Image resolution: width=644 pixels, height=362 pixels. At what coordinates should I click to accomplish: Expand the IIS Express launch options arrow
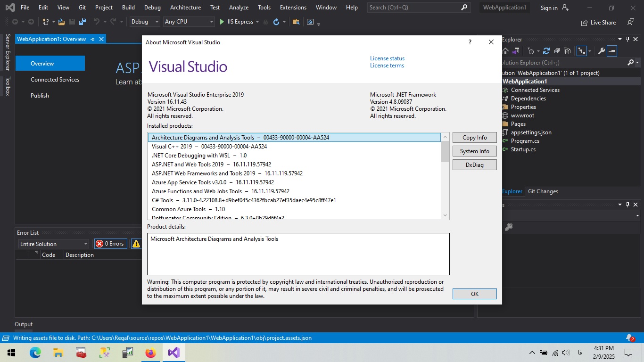257,22
